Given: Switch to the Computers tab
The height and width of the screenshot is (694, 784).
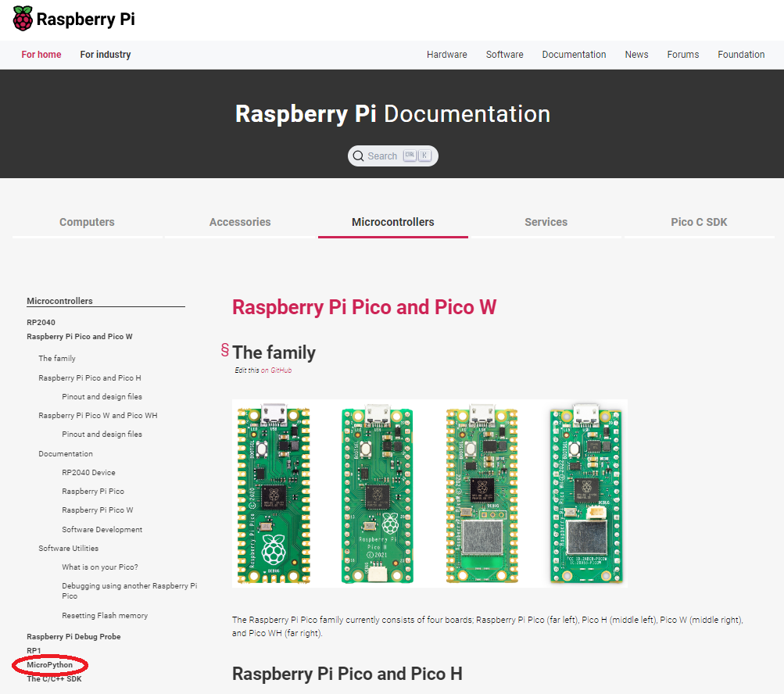Looking at the screenshot, I should coord(87,222).
